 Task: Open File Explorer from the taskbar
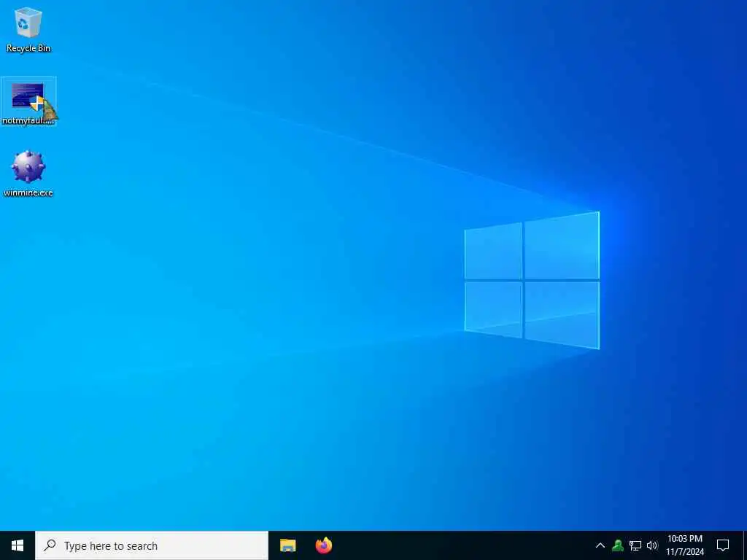(287, 545)
